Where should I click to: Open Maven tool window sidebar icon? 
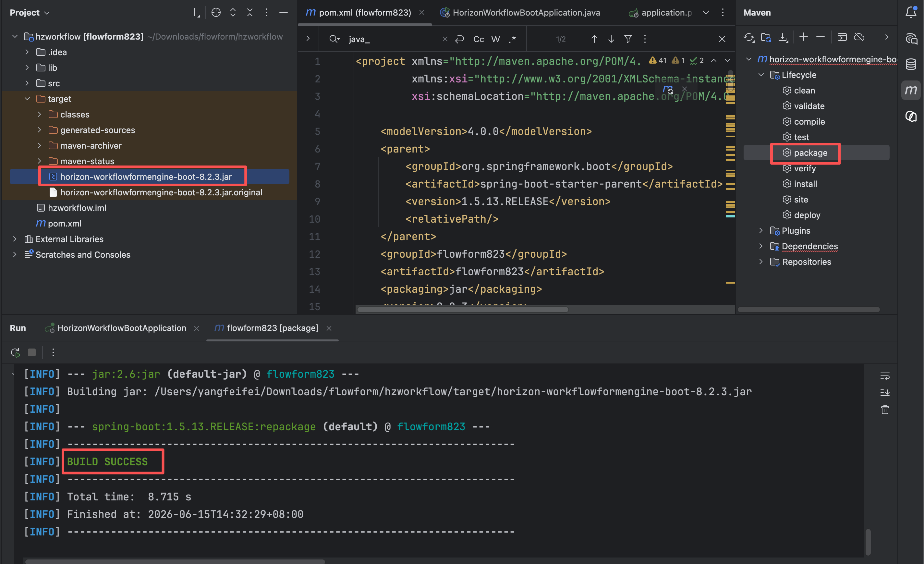[x=911, y=90]
